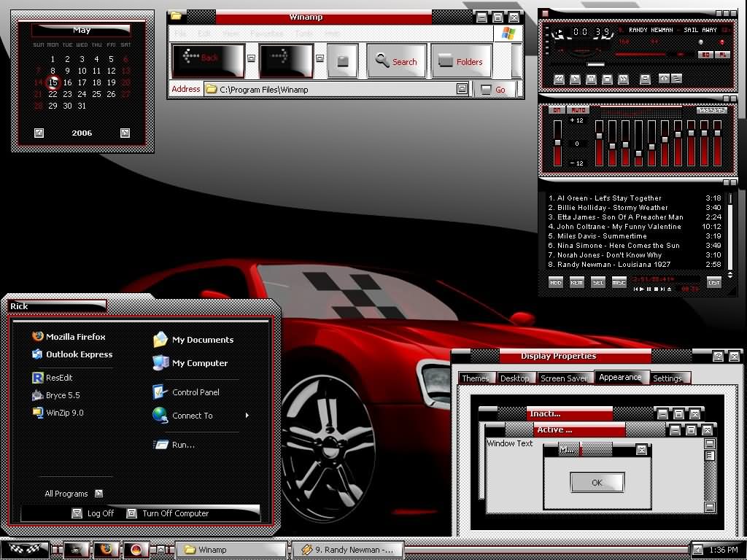The width and height of the screenshot is (747, 560).
Task: Click the playlist scrollbar
Action: click(730, 232)
